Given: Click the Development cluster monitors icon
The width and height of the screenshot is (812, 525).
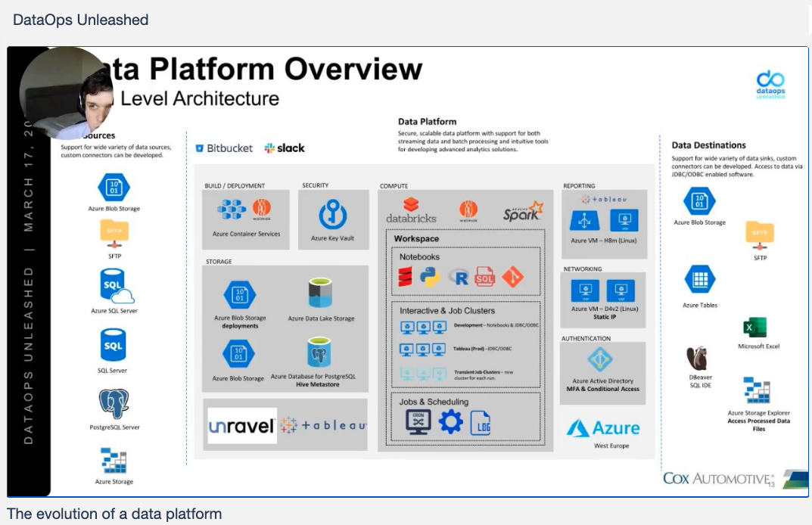Looking at the screenshot, I should coord(423,327).
